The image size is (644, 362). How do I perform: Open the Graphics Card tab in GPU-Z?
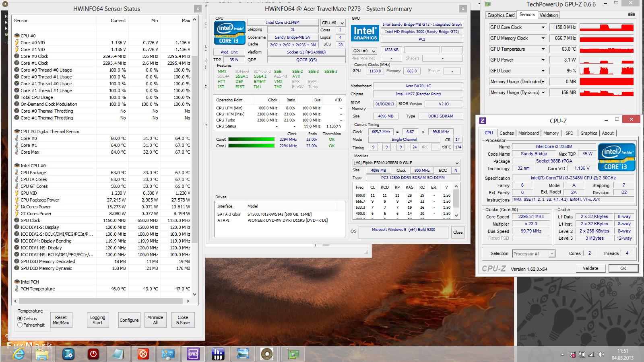[x=501, y=15]
